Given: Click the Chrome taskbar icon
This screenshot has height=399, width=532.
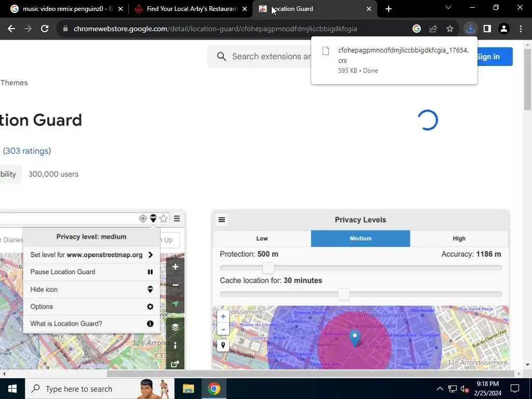Looking at the screenshot, I should [x=214, y=389].
